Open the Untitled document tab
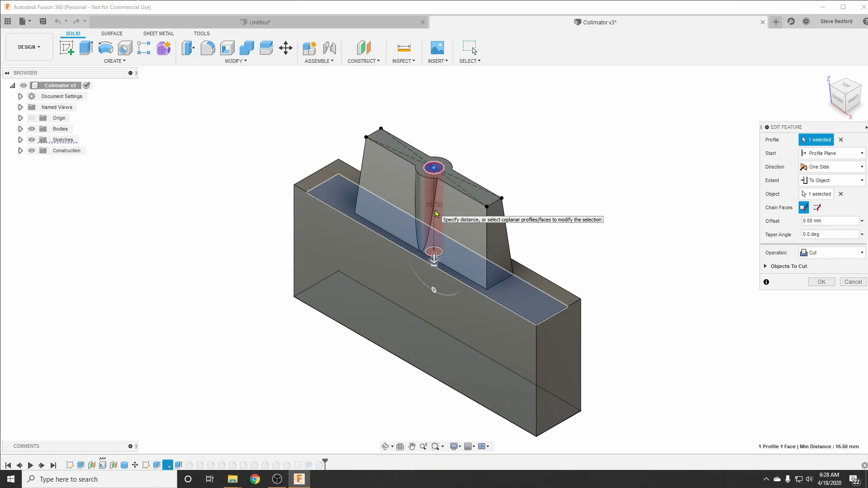The width and height of the screenshot is (868, 488). click(x=259, y=22)
